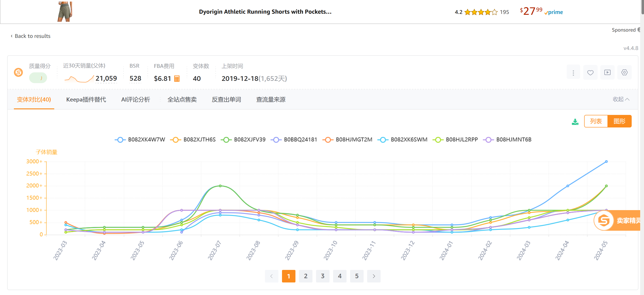Switch to Keepa插件替代 tab
Viewport: 644px width, 295px height.
pos(86,100)
